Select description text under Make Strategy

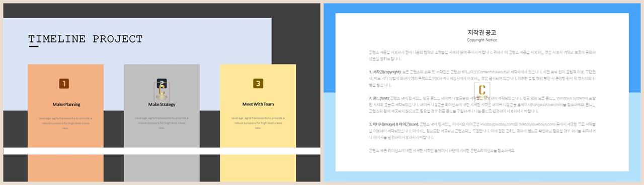click(162, 123)
